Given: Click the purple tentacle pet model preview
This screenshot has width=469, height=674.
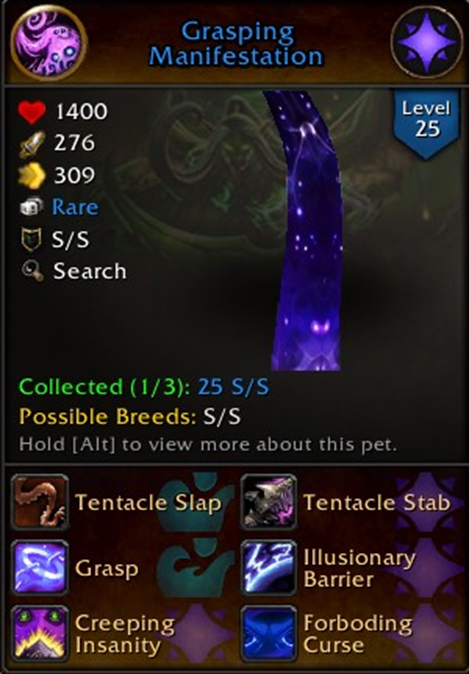Looking at the screenshot, I should pyautogui.click(x=303, y=230).
